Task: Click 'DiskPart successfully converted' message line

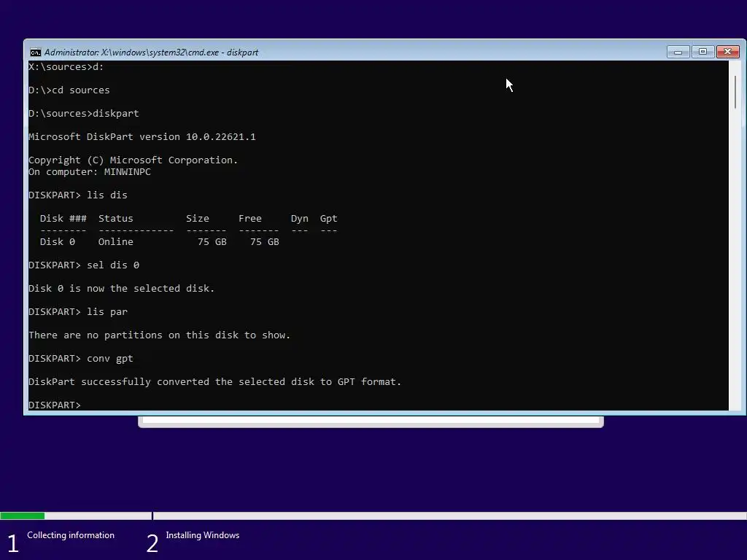Action: coord(215,382)
